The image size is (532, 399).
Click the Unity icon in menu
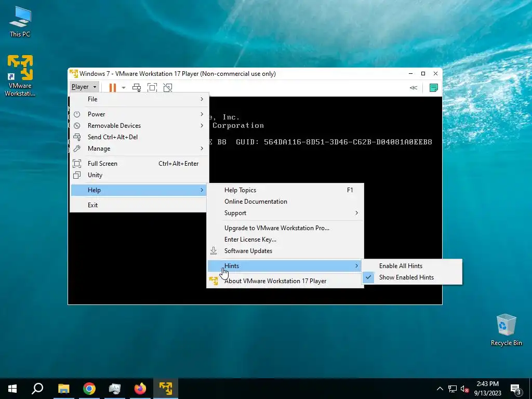tap(77, 175)
